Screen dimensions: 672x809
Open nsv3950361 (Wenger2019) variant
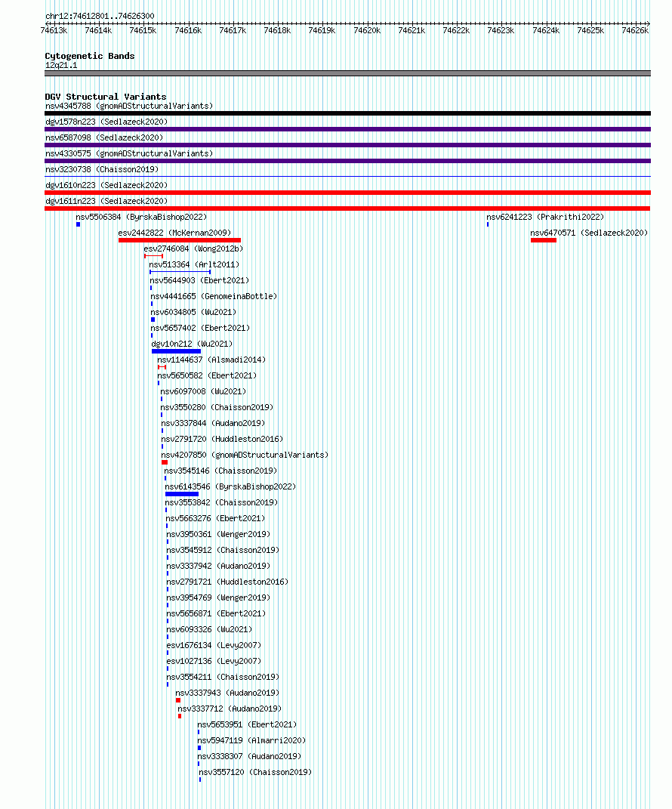[x=219, y=535]
